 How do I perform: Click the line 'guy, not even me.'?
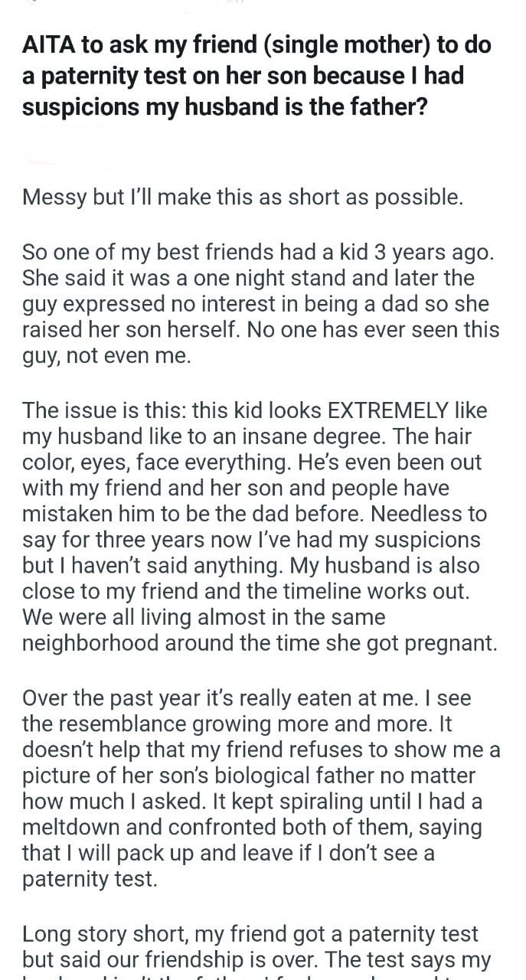(x=106, y=356)
